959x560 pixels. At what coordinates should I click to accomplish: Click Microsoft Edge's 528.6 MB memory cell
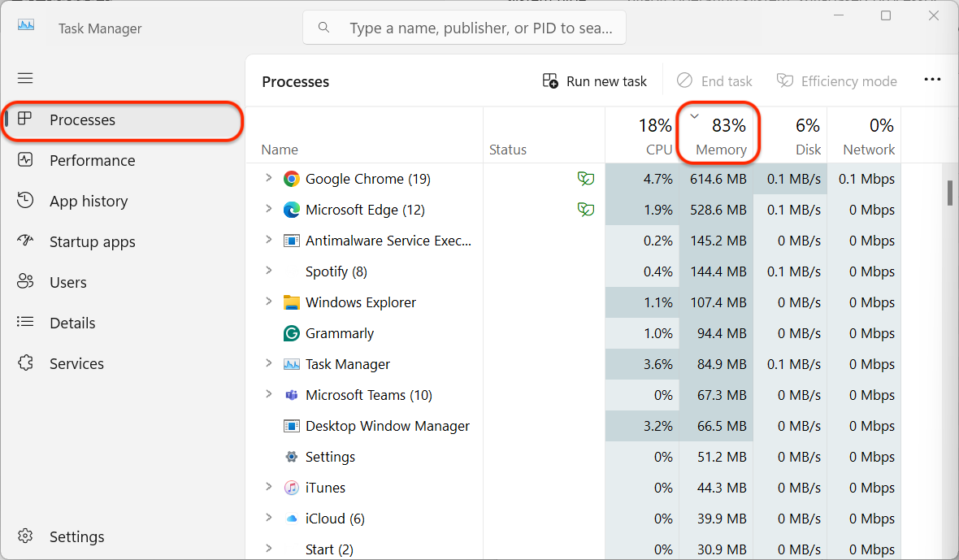coord(716,210)
